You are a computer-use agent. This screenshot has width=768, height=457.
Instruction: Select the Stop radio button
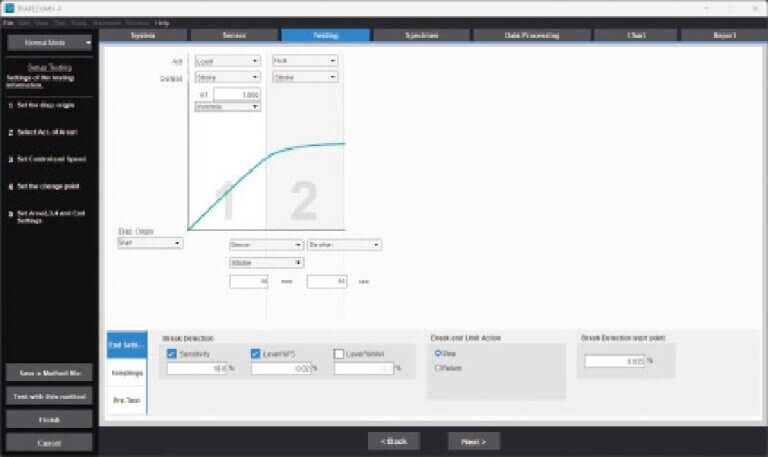438,353
